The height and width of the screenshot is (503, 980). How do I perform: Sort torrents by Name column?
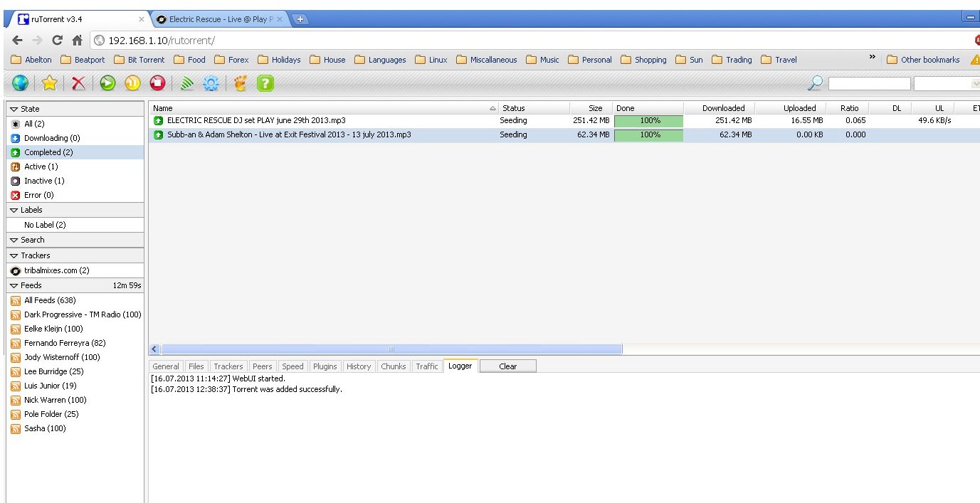324,108
